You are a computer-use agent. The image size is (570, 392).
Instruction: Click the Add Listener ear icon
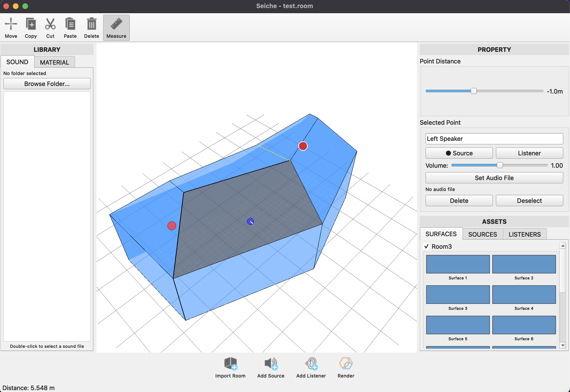click(x=311, y=364)
